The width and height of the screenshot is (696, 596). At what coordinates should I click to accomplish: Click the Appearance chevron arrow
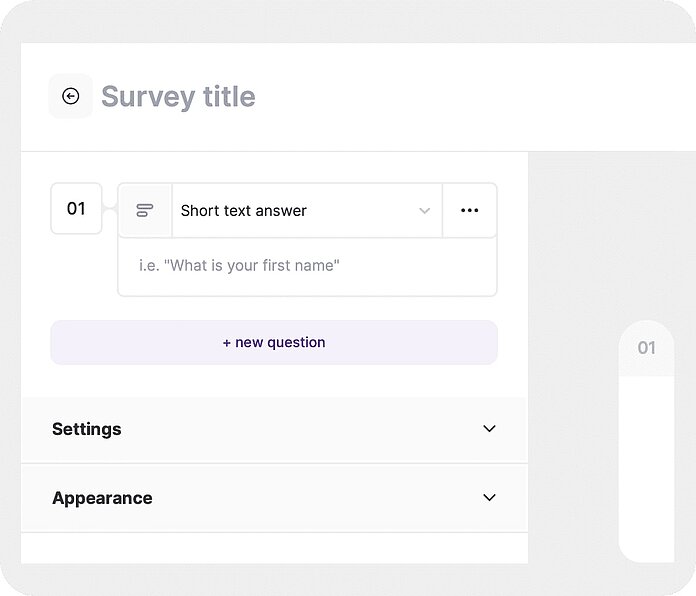489,498
